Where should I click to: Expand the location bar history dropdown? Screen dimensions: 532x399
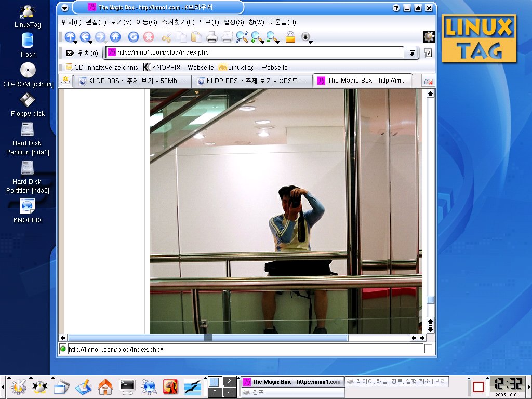point(412,53)
